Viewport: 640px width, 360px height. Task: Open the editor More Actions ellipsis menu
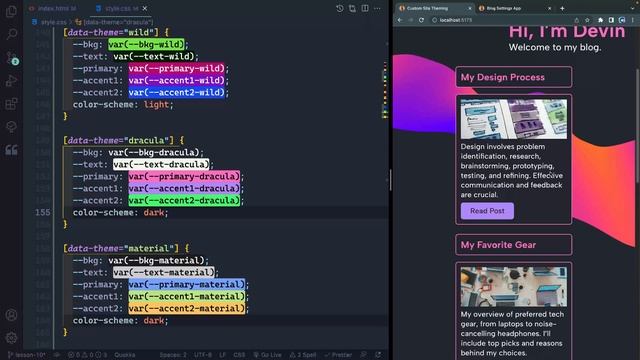pyautogui.click(x=378, y=8)
